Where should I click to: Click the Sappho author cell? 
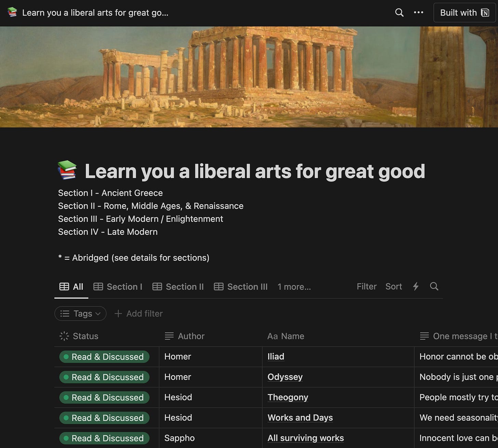211,438
